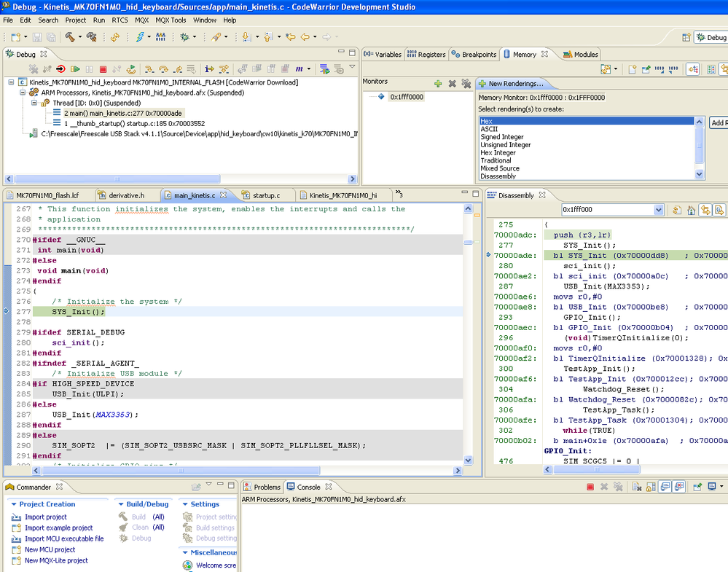Click the New MCU project link

click(50, 549)
